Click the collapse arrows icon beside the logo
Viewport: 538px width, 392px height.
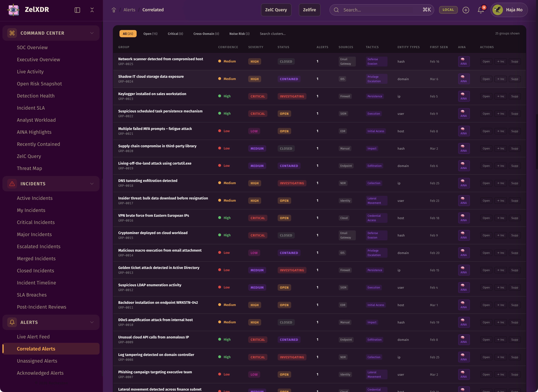[92, 10]
